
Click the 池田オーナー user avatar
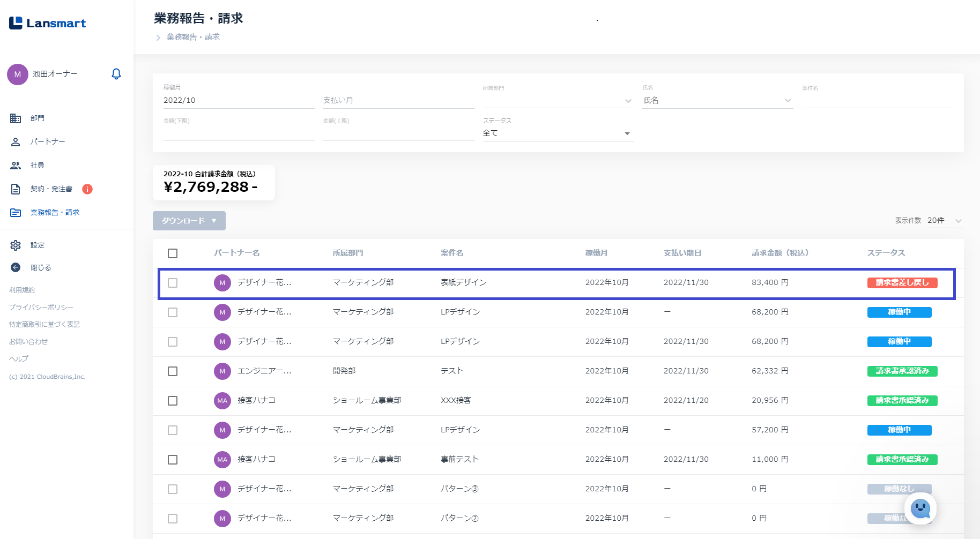tap(18, 74)
